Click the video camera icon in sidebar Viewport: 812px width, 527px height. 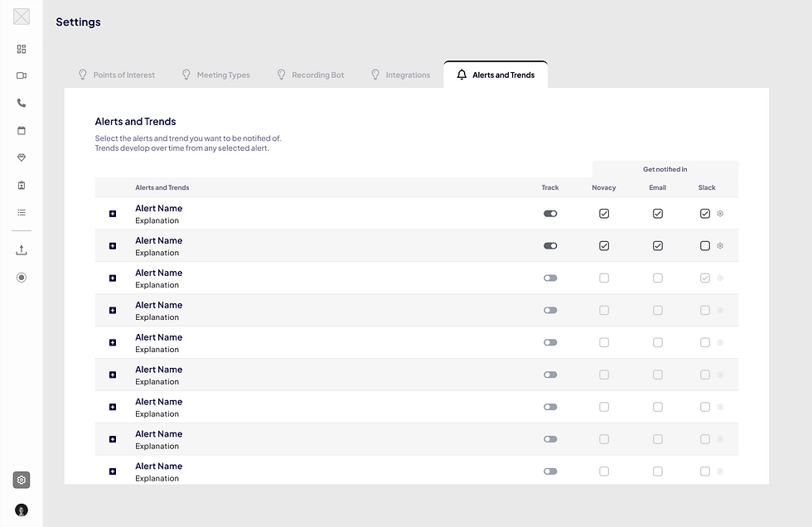pos(22,75)
